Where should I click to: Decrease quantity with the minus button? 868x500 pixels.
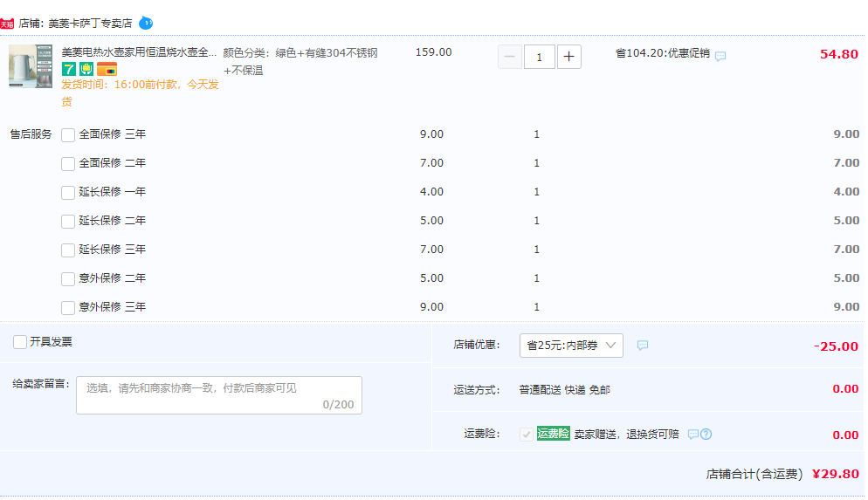pyautogui.click(x=510, y=57)
